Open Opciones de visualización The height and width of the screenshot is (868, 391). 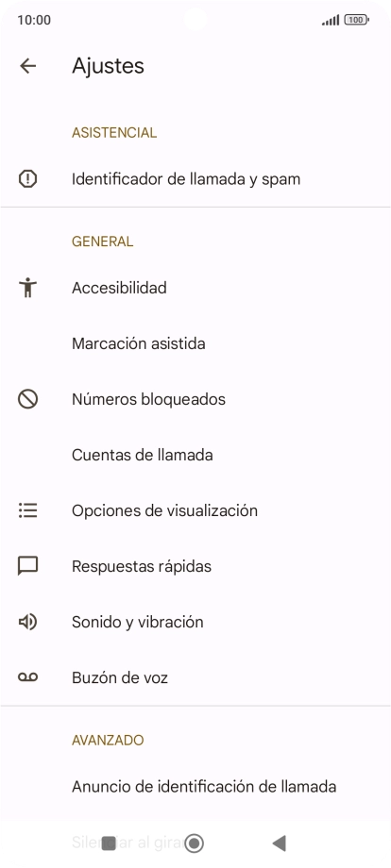195,510
